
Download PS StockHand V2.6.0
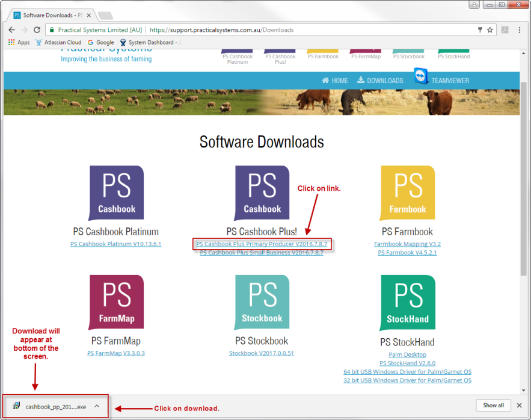pos(407,363)
